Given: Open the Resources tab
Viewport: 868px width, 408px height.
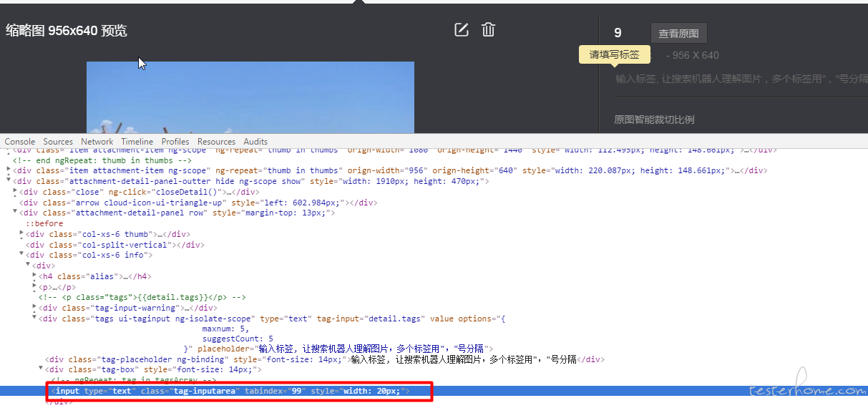Looking at the screenshot, I should 216,142.
